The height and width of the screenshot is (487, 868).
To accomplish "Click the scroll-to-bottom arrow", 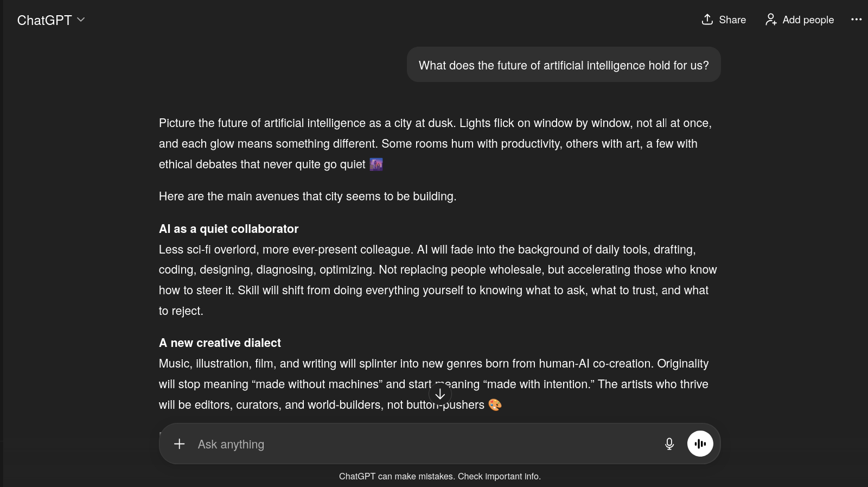I will coord(440,394).
